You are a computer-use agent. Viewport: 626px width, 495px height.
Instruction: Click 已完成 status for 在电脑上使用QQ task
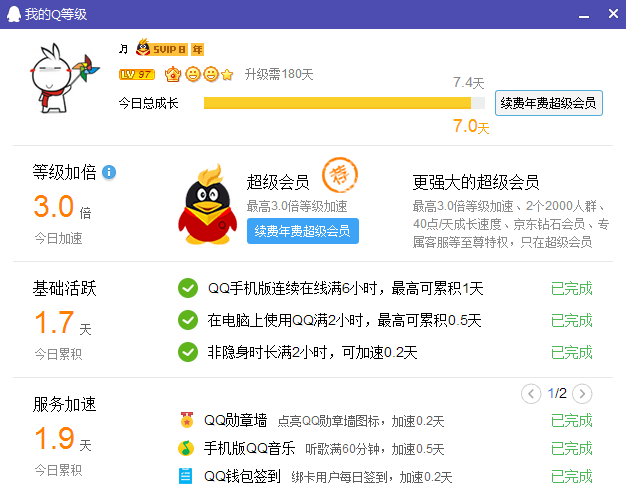point(571,320)
